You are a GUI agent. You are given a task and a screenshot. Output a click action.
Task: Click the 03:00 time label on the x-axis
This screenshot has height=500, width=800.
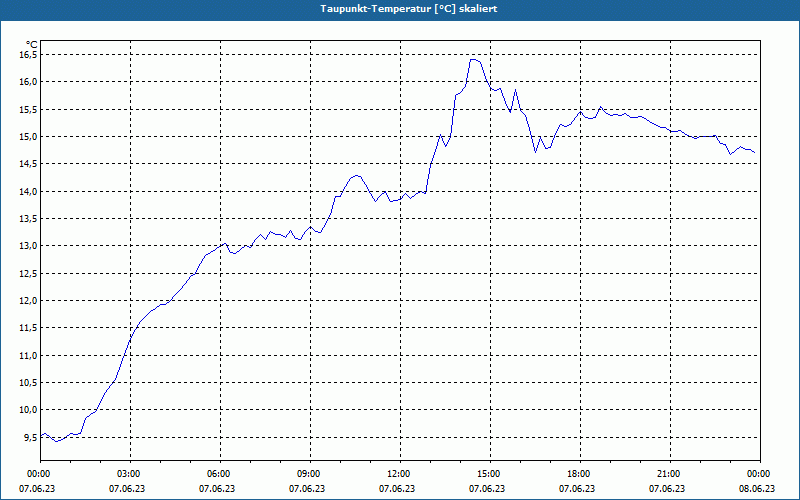(x=130, y=473)
